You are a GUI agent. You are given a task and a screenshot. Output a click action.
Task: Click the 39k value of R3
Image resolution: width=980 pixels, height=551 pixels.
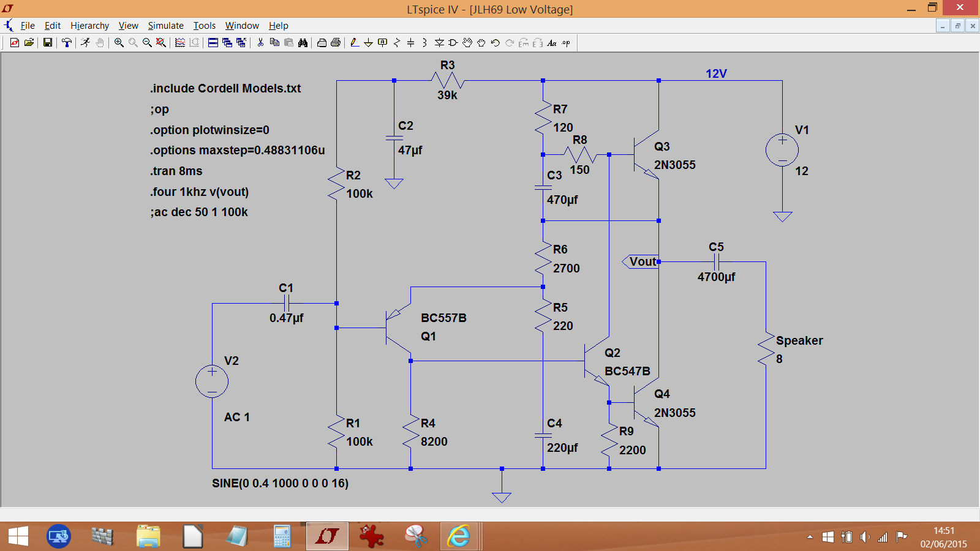click(x=447, y=95)
